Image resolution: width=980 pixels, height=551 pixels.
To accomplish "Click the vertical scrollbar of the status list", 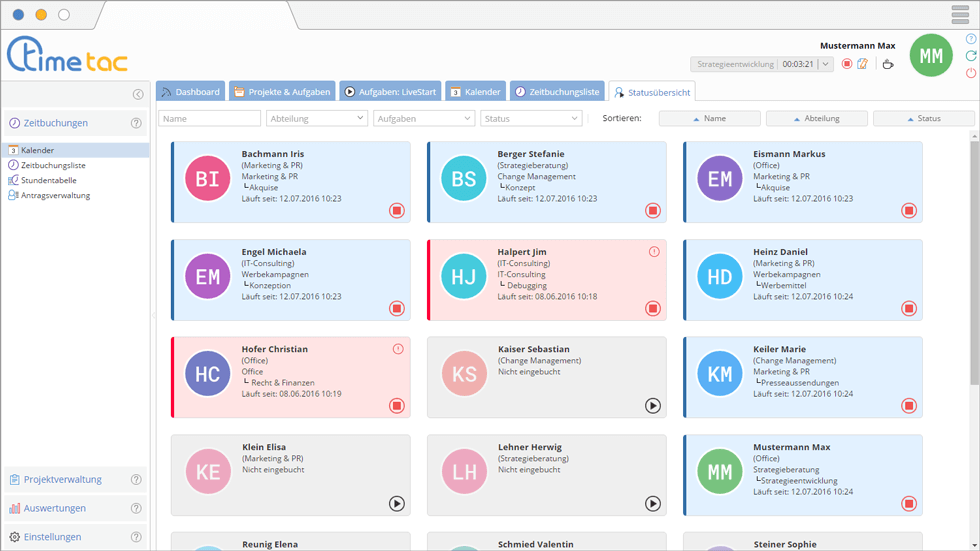I will [x=974, y=260].
